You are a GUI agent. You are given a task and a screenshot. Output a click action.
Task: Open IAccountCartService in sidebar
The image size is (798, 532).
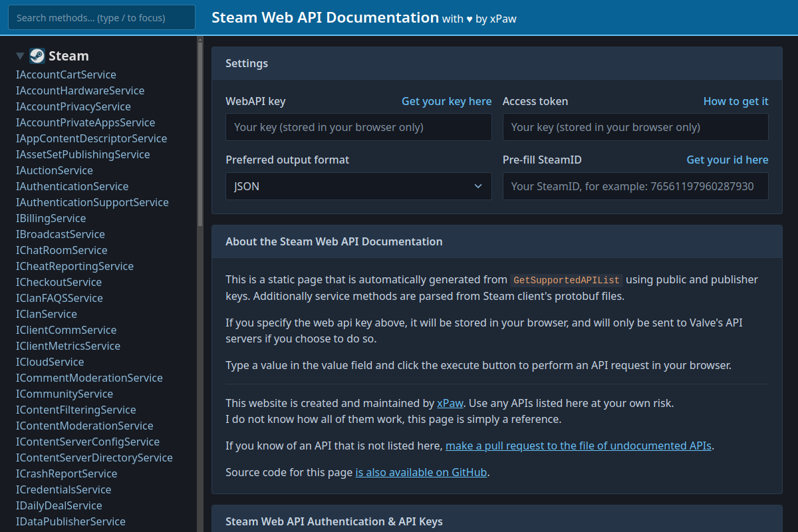click(x=66, y=74)
